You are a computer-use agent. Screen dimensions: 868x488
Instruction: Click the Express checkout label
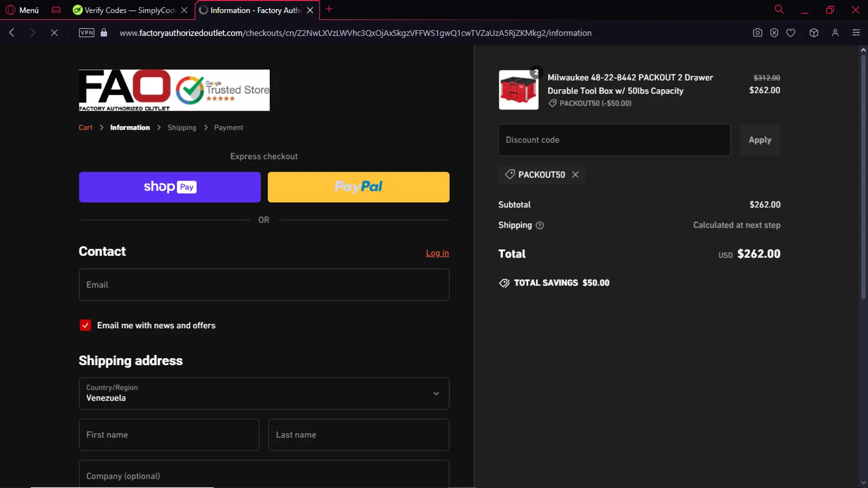(264, 156)
